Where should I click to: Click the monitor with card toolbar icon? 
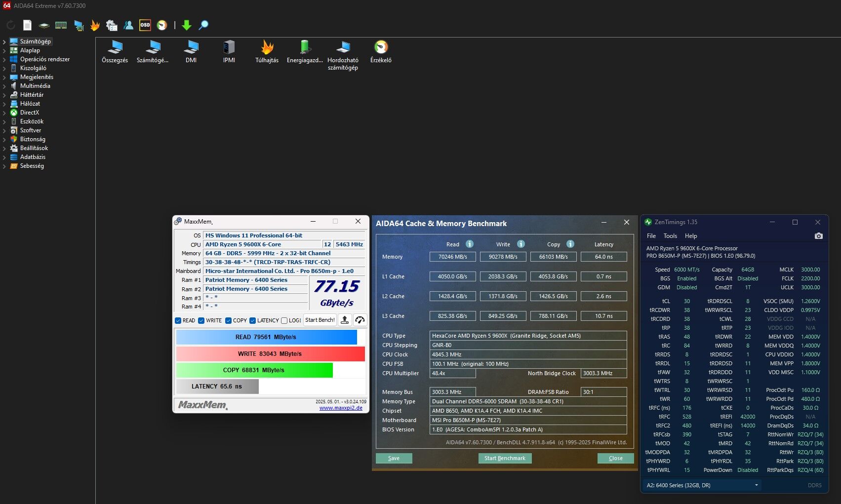point(79,25)
